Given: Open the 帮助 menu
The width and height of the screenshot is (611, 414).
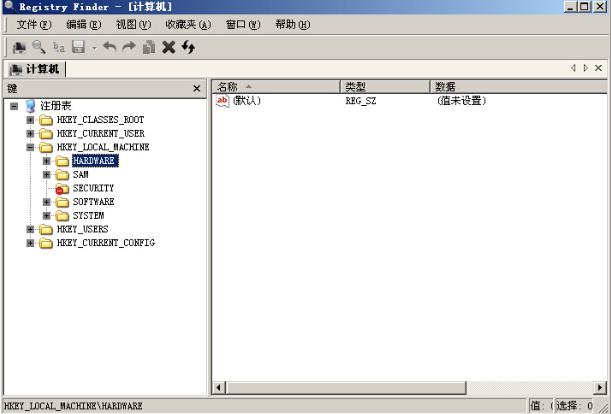Looking at the screenshot, I should (293, 25).
